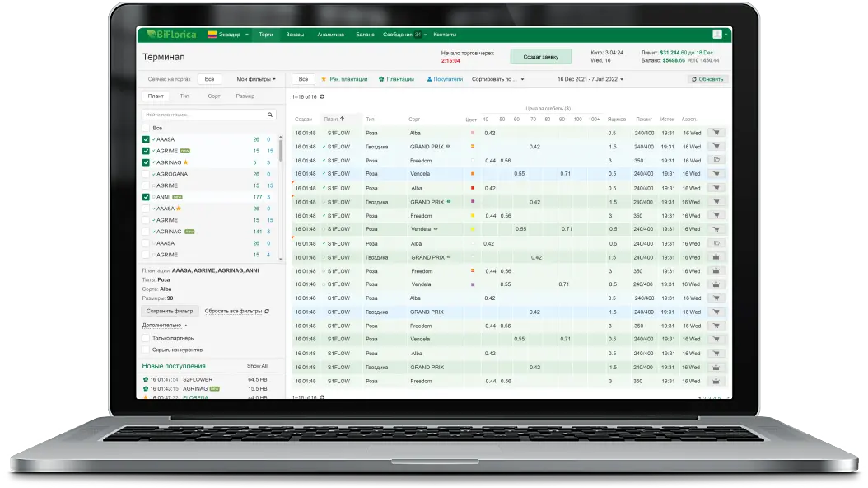Click the reset icon beside Сбросить все фильтры

267,312
